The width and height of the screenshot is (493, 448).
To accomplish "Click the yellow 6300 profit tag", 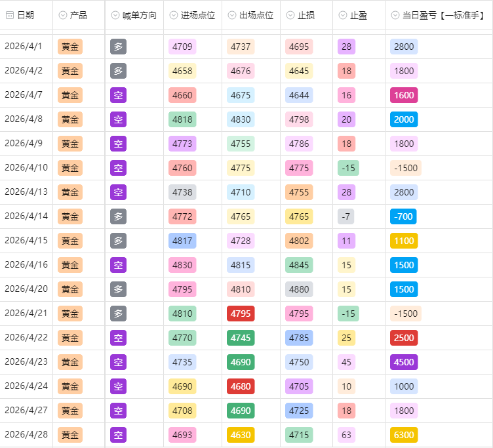I will (x=404, y=435).
